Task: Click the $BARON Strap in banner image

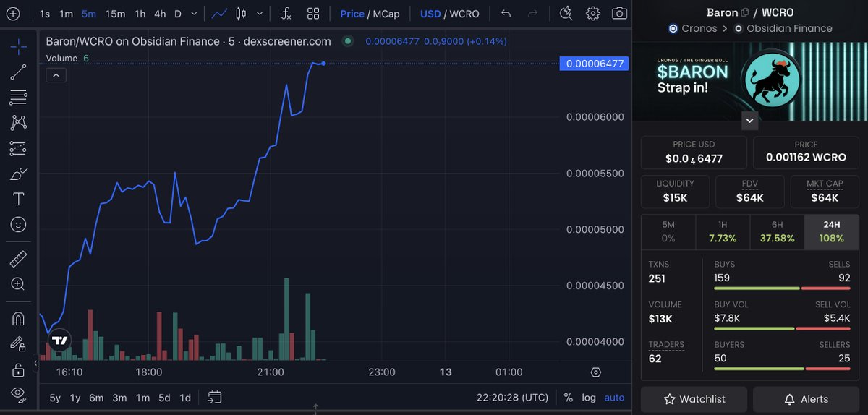Action: (750, 81)
